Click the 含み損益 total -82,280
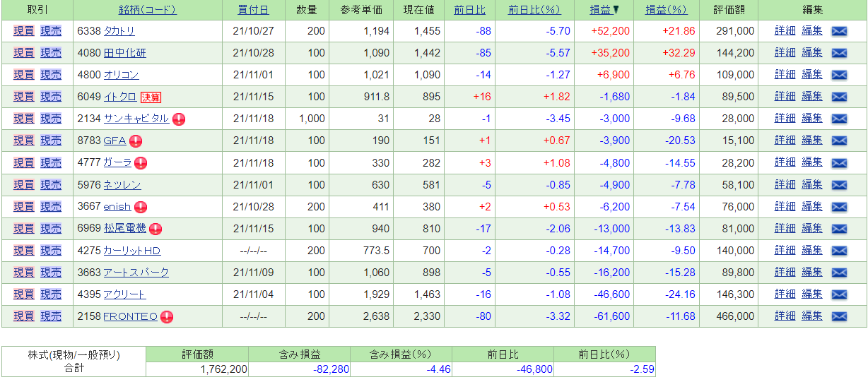Viewport: 868px width, 382px height. tap(329, 369)
